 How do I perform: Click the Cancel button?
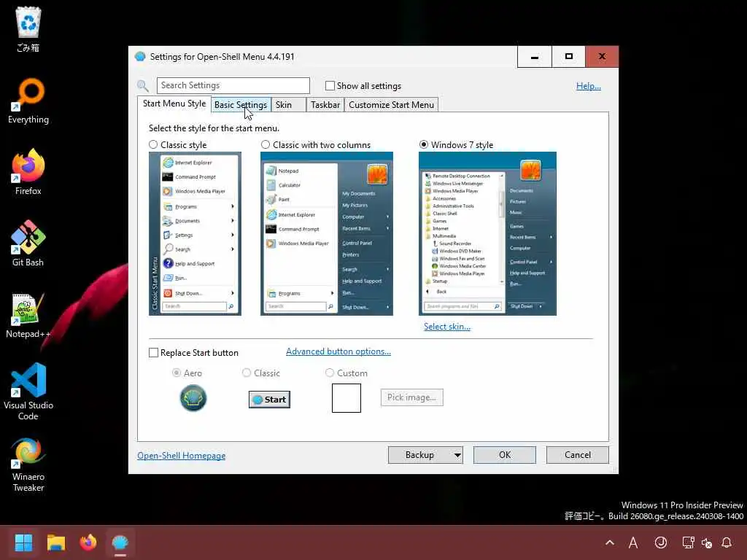click(578, 455)
